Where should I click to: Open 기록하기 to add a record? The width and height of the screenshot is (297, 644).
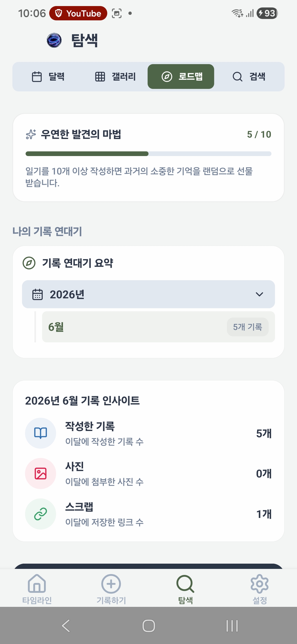click(x=111, y=589)
